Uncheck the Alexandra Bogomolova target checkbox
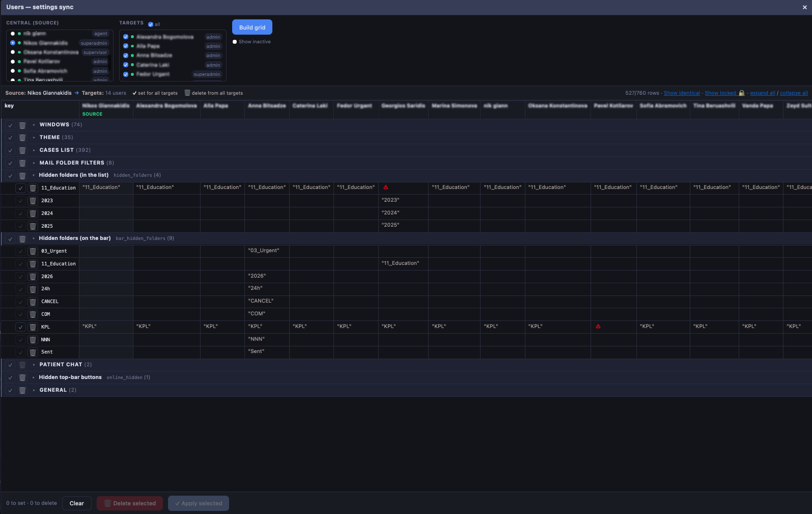This screenshot has height=514, width=812. coord(126,37)
